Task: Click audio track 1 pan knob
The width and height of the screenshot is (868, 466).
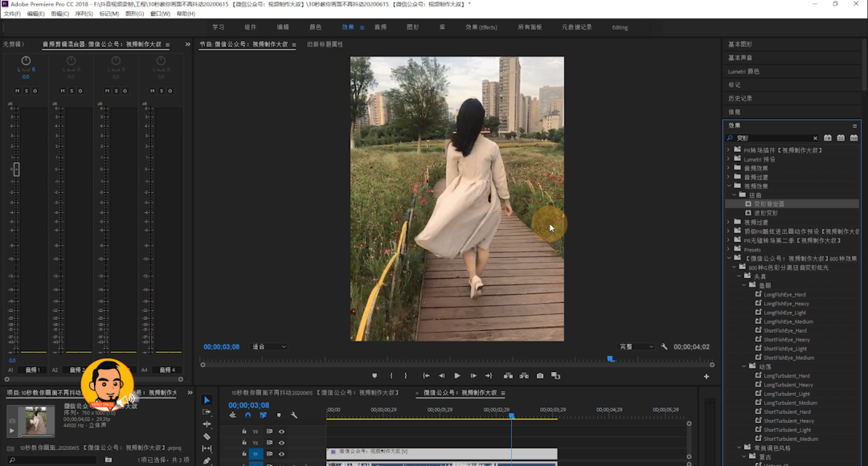Action: click(26, 60)
